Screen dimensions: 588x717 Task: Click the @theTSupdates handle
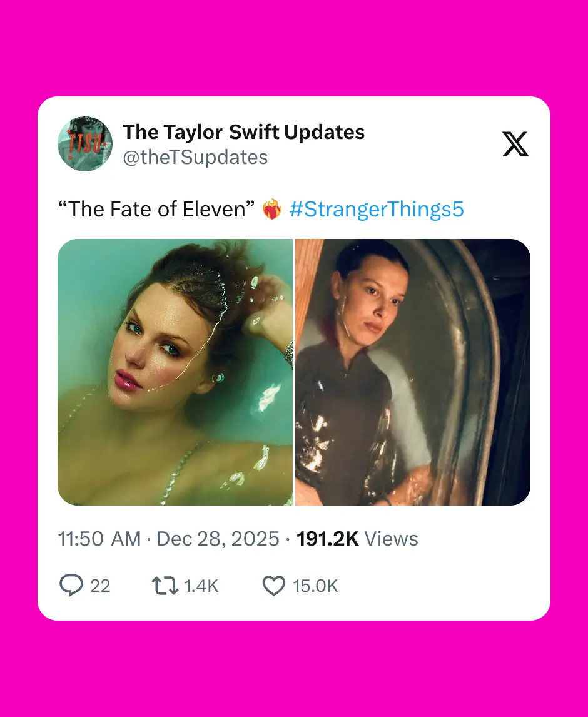point(195,157)
